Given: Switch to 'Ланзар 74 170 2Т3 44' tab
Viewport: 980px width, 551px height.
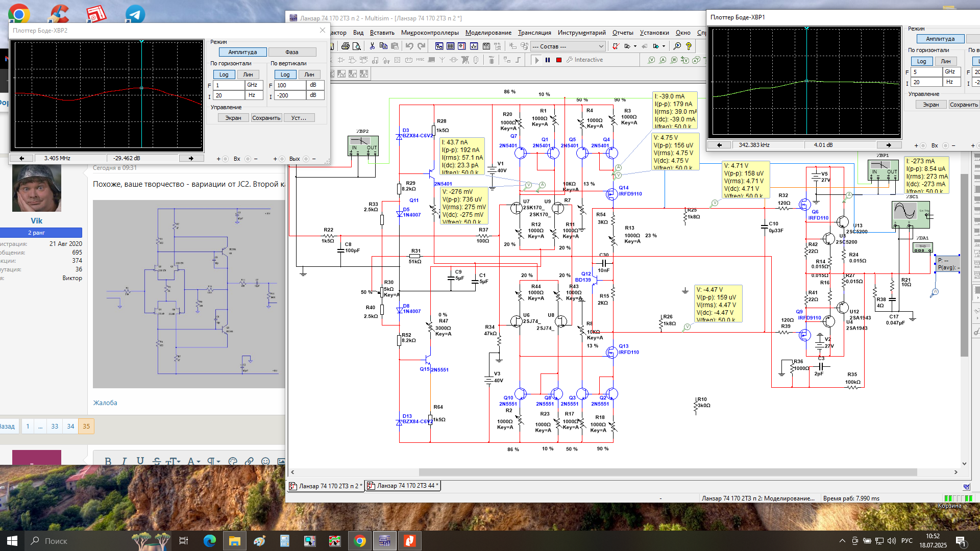Looking at the screenshot, I should 403,486.
